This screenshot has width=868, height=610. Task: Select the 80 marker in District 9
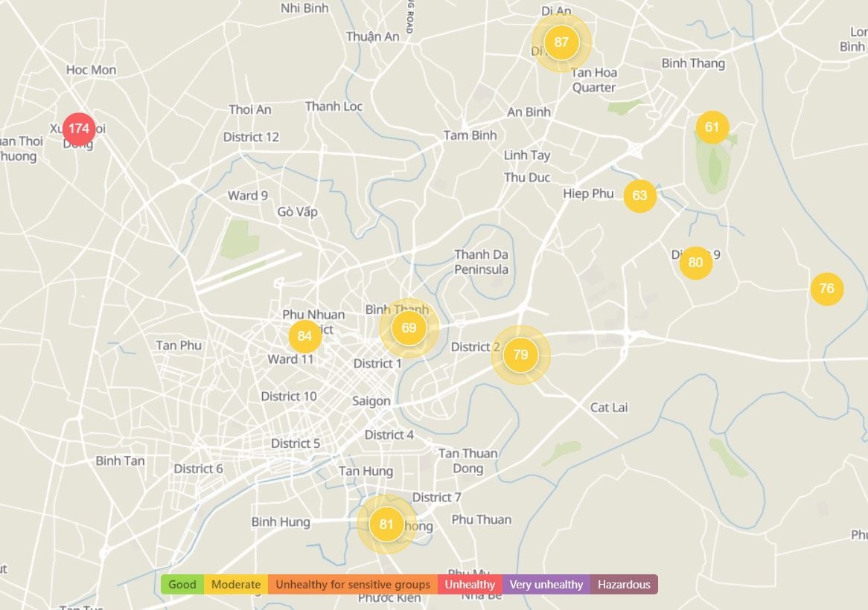(695, 263)
